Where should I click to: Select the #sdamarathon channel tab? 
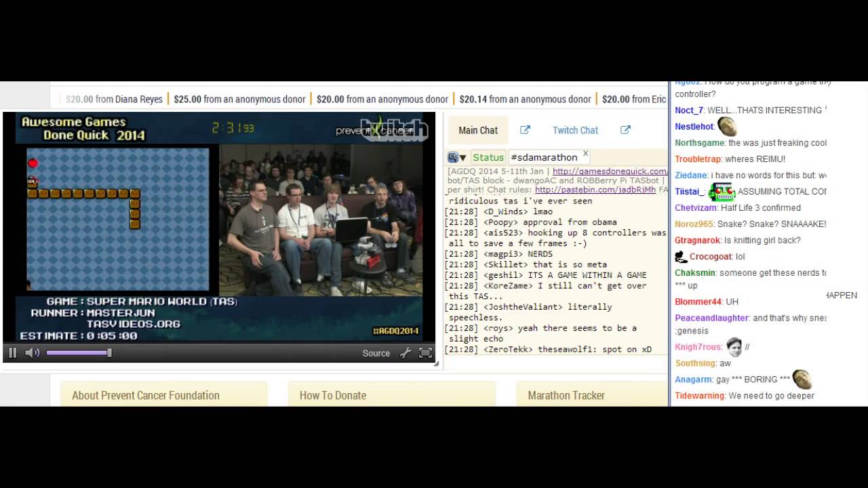[544, 157]
